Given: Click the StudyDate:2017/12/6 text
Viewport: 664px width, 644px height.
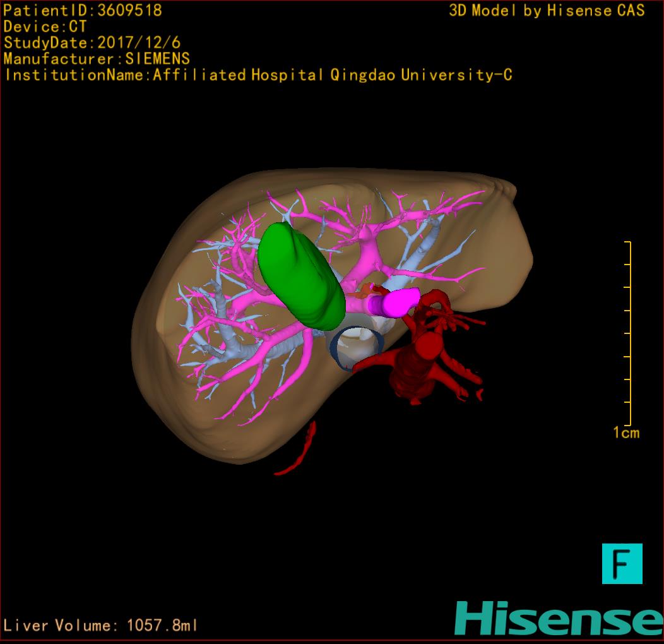Looking at the screenshot, I should 92,43.
